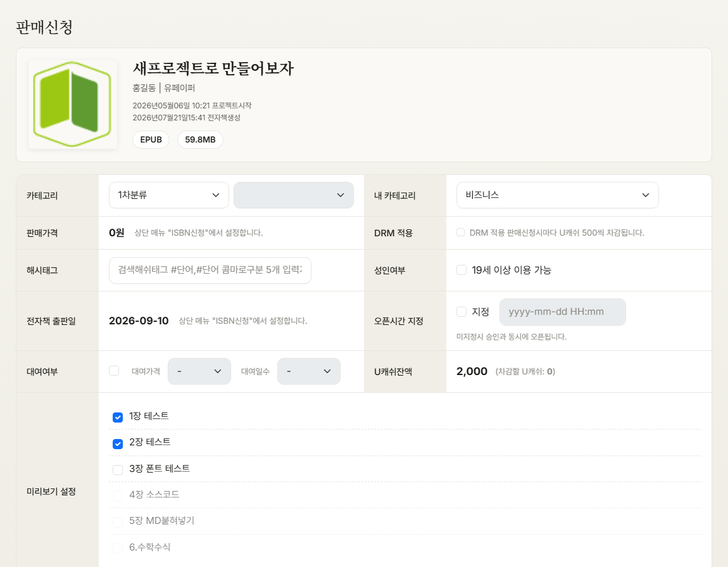Viewport: 728px width, 567px height.
Task: Open the 비즈니스 my-category dropdown
Action: pyautogui.click(x=557, y=195)
